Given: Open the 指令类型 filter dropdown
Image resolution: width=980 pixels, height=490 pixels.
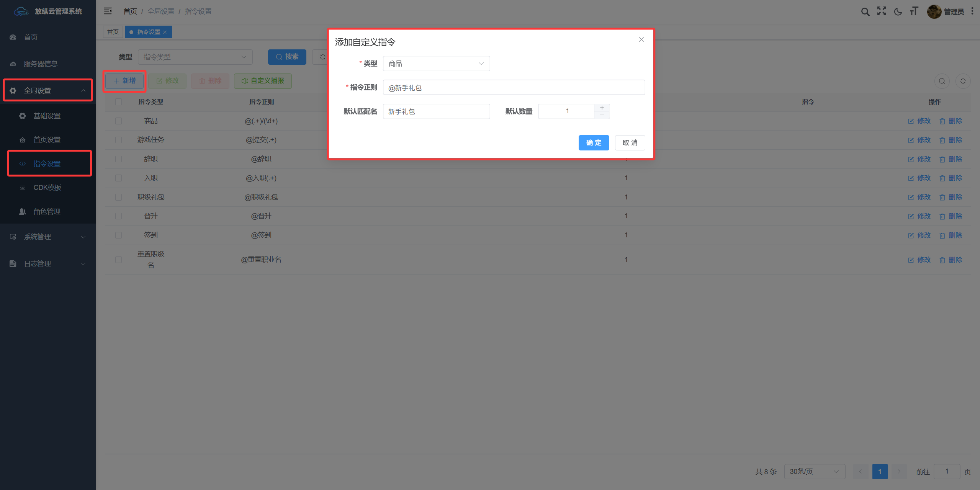Looking at the screenshot, I should [x=195, y=57].
